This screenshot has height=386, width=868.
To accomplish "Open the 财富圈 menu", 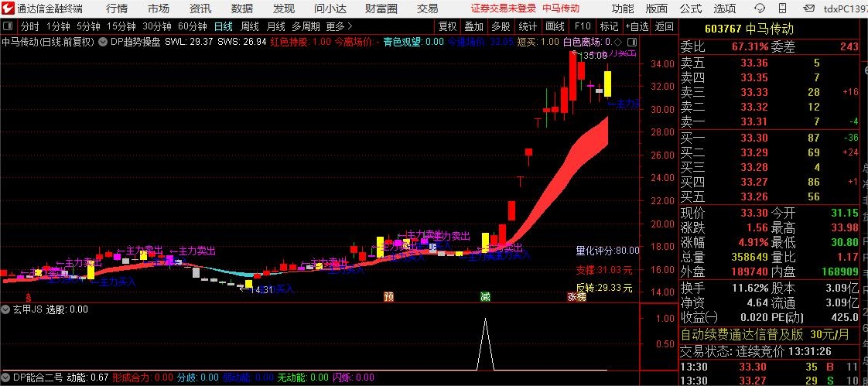I will click(381, 9).
